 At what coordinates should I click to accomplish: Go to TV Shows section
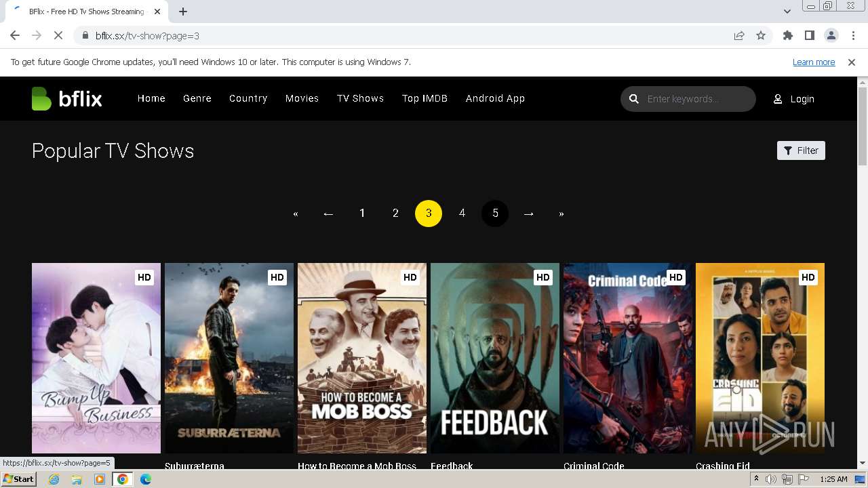pos(361,98)
